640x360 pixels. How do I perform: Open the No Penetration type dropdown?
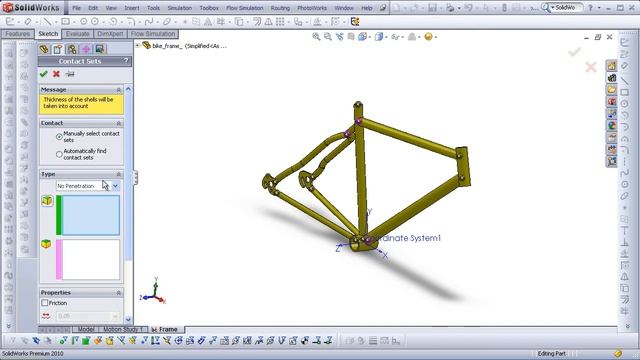pos(115,186)
